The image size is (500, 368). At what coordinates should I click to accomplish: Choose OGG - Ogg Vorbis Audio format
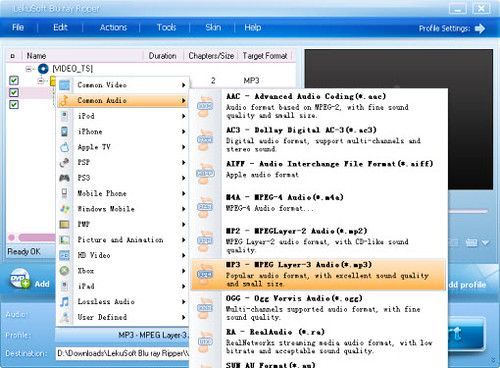(x=318, y=308)
